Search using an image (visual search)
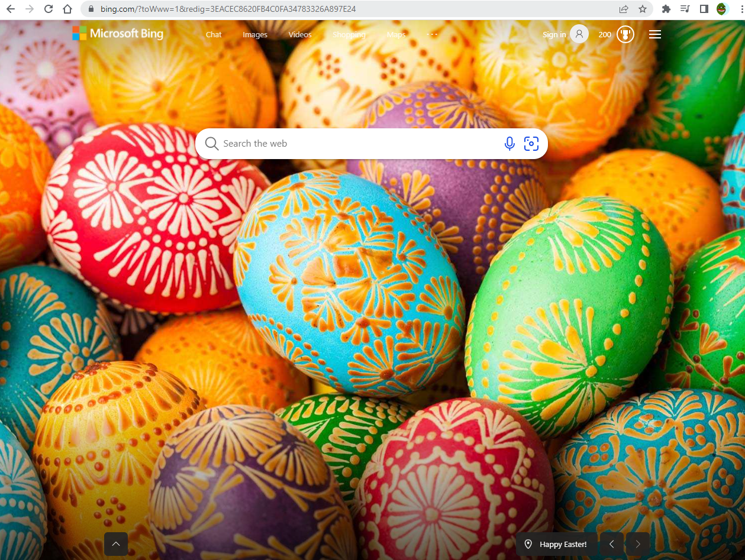Image resolution: width=745 pixels, height=560 pixels. click(x=531, y=144)
